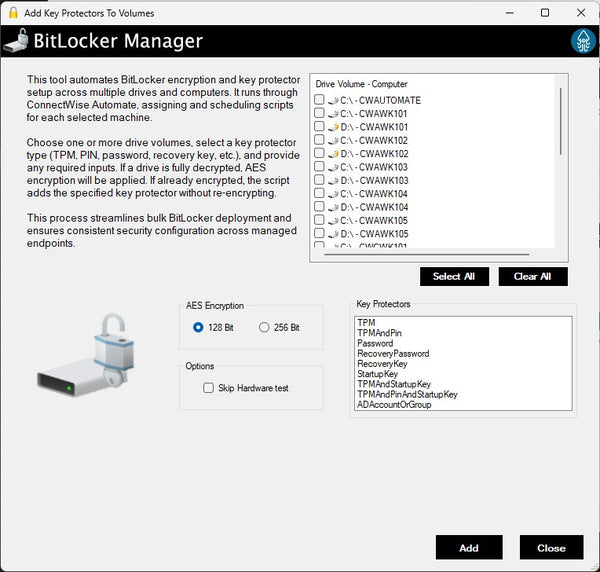
Task: Click the Close button
Action: 551,548
